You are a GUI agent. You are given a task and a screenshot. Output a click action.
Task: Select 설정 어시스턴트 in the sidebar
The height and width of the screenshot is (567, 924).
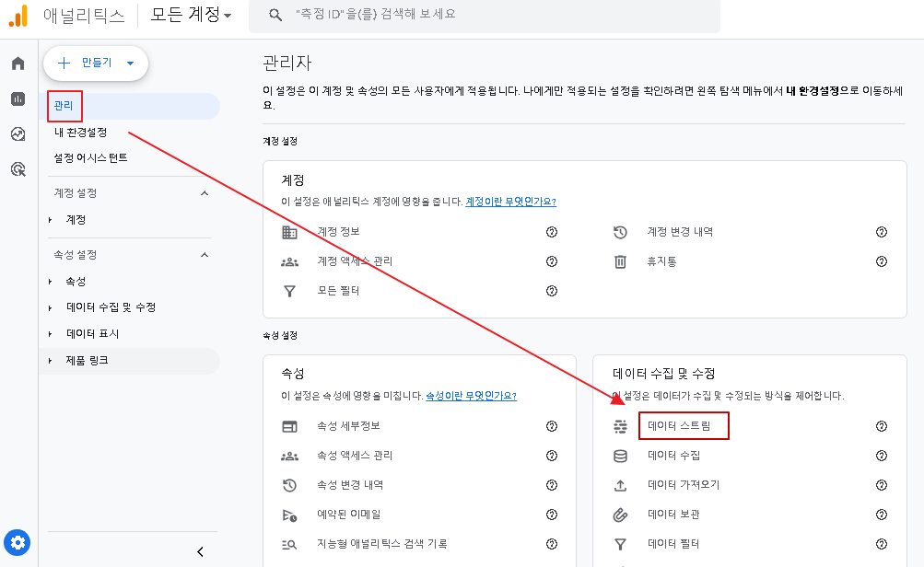pyautogui.click(x=90, y=157)
